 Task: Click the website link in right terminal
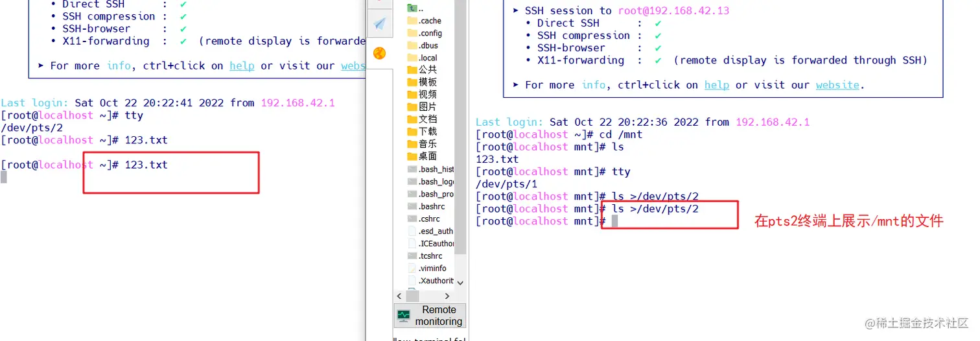point(837,85)
